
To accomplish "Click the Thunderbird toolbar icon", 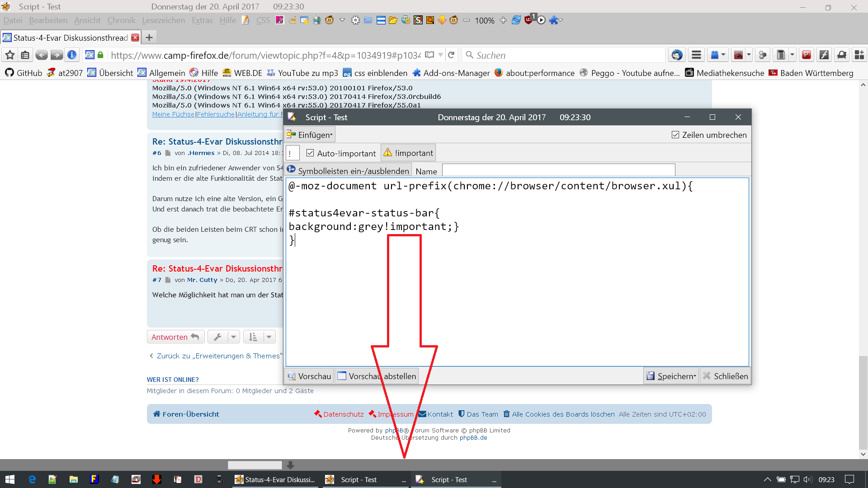I will (x=677, y=55).
